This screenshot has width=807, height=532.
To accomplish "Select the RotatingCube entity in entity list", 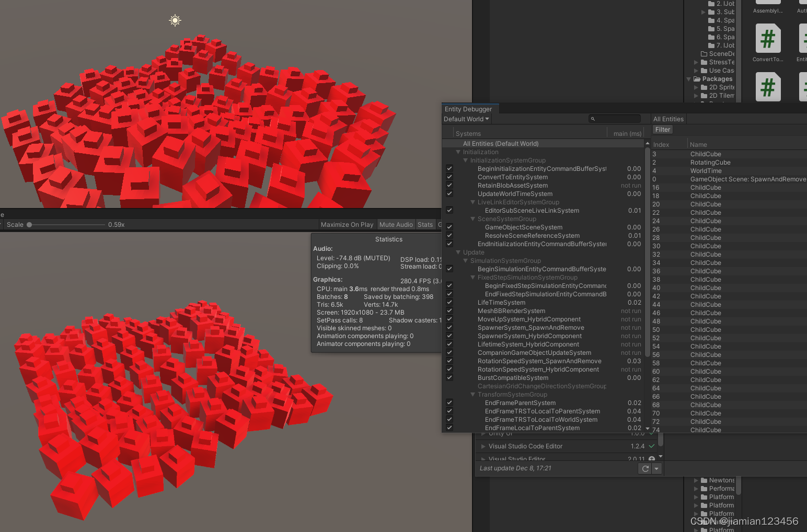I will point(710,162).
